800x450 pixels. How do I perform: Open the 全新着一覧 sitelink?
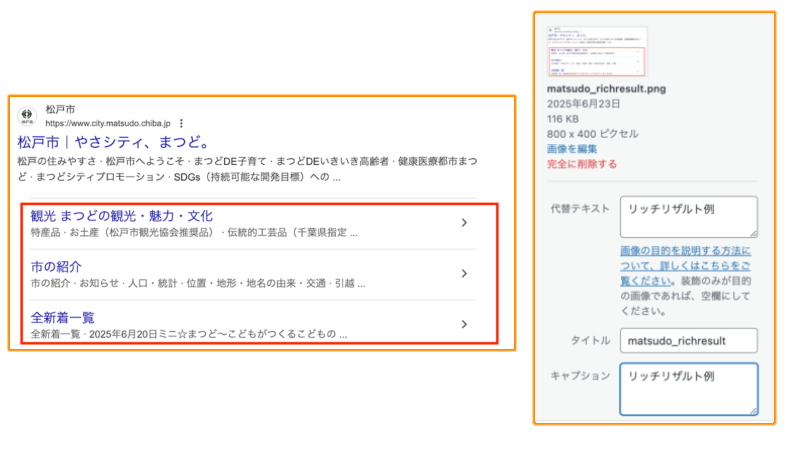(63, 317)
